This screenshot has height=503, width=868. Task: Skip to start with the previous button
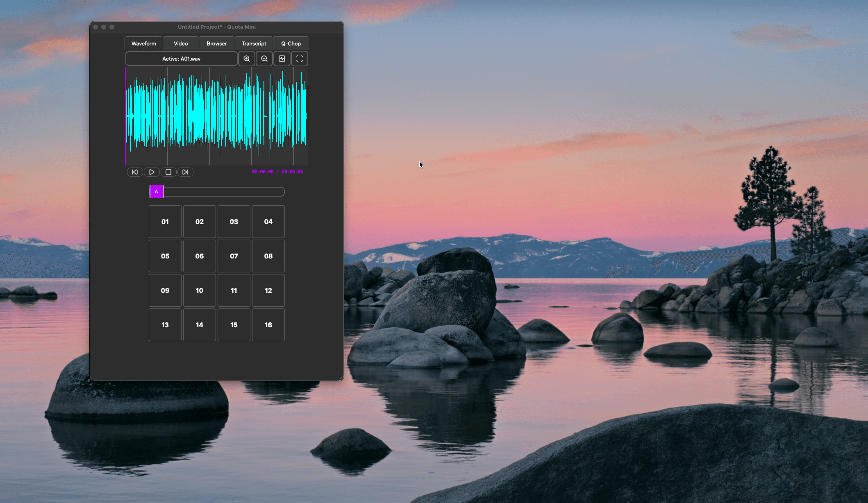pos(135,172)
